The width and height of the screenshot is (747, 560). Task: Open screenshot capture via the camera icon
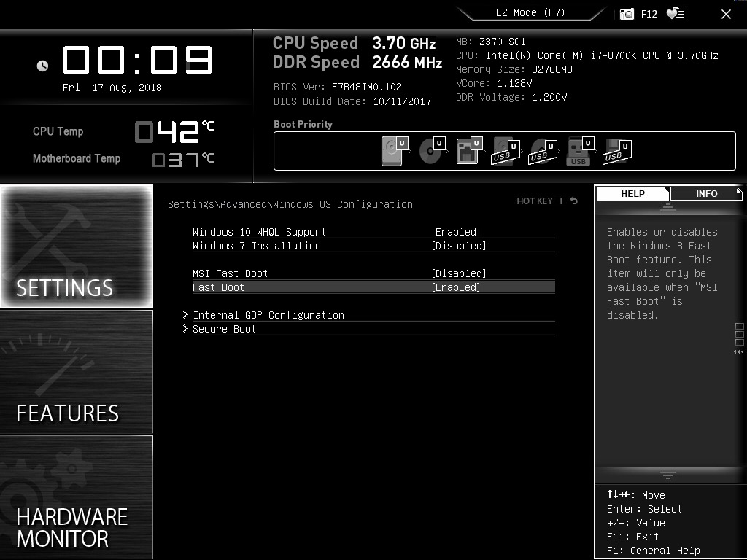626,13
